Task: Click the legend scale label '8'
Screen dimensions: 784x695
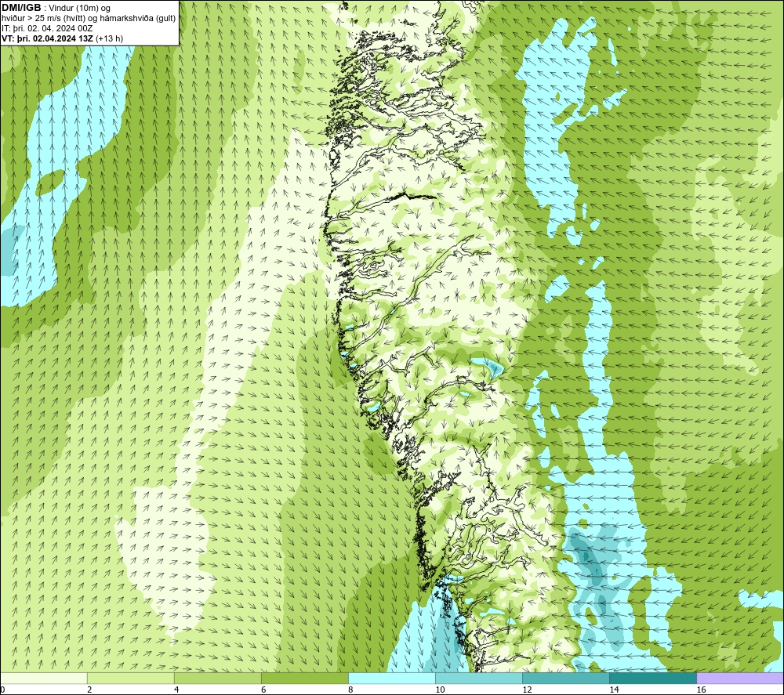Action: pyautogui.click(x=350, y=690)
